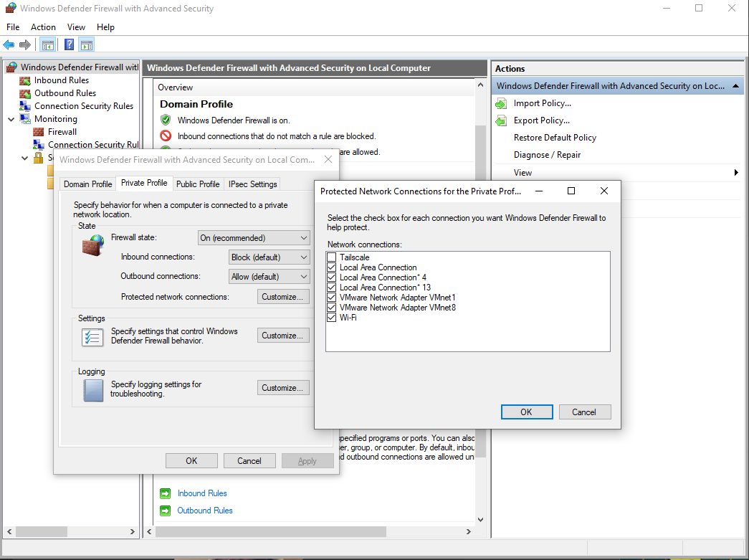
Task: Click the app icon in main title bar
Action: click(x=11, y=8)
